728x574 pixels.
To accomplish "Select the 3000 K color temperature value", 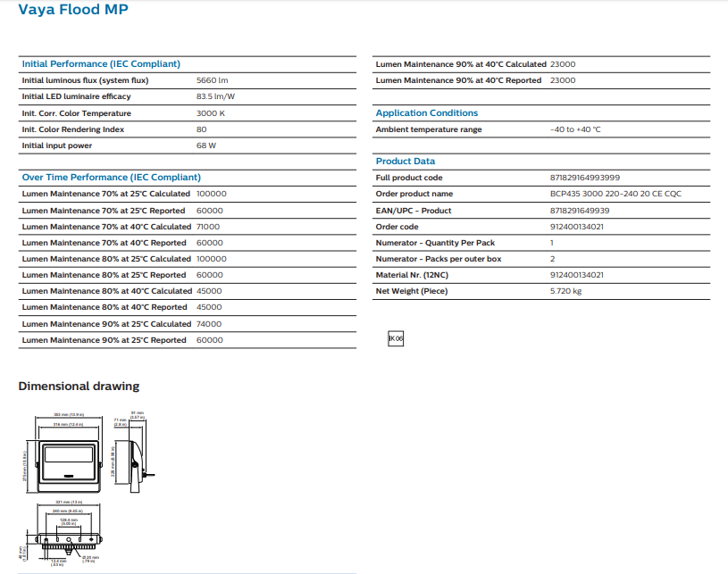I will [210, 113].
